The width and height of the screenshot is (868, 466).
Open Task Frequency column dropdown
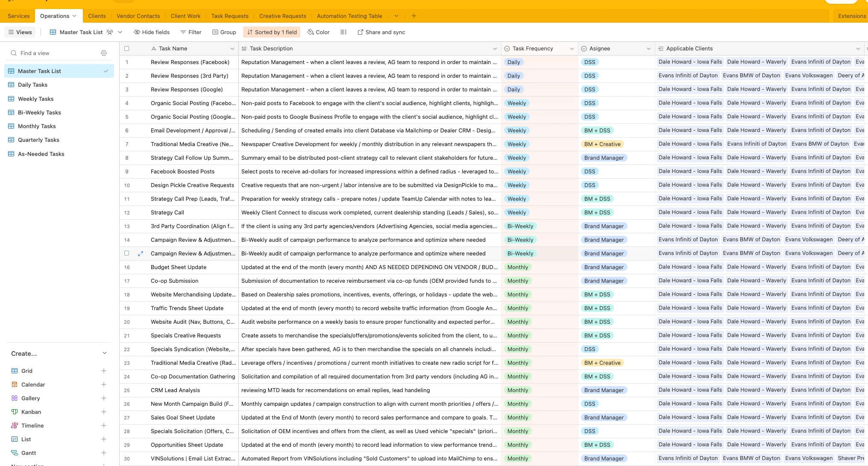coord(572,49)
